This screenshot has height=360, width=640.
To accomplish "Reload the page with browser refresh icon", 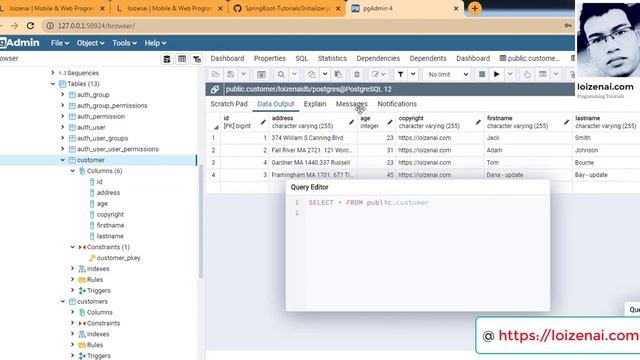I will 30,26.
